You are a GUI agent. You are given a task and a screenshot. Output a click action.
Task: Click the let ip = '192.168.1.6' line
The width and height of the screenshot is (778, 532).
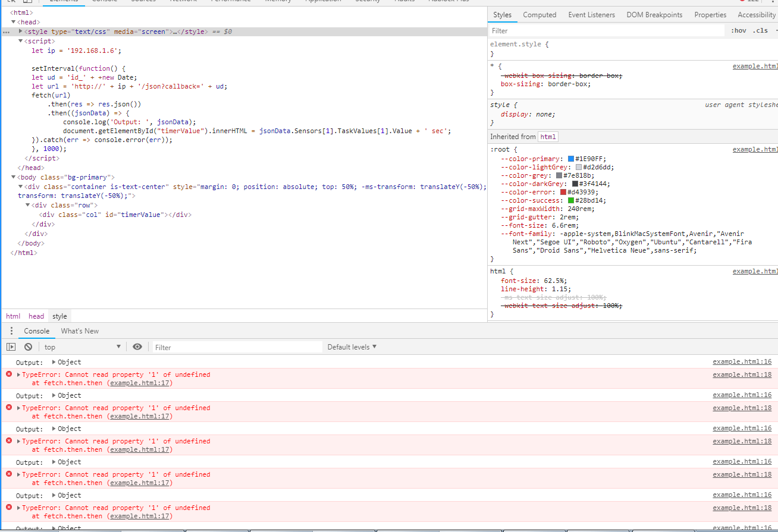click(76, 51)
